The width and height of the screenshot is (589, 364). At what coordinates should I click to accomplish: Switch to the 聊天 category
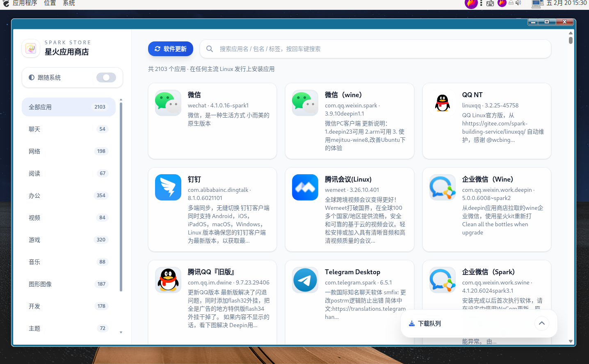pyautogui.click(x=68, y=129)
